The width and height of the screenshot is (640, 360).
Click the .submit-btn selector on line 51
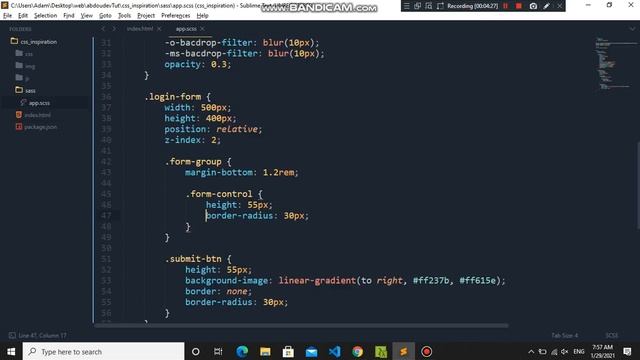pos(193,259)
